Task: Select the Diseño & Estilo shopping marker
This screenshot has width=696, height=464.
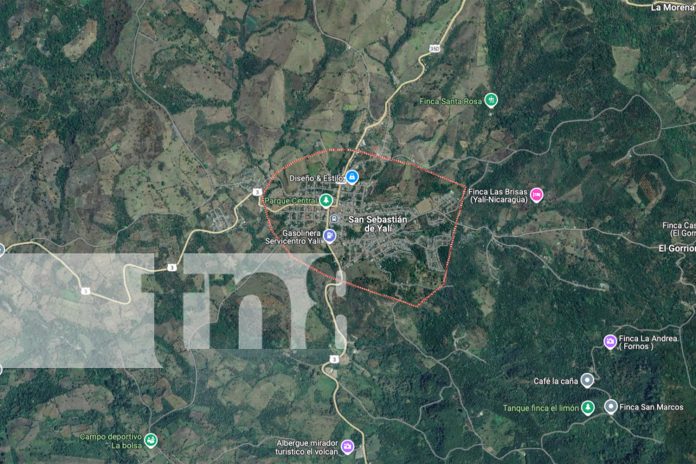Action: [352, 177]
